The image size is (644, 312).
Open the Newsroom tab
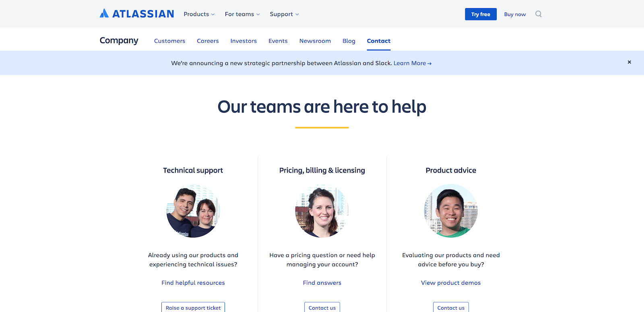pyautogui.click(x=315, y=41)
